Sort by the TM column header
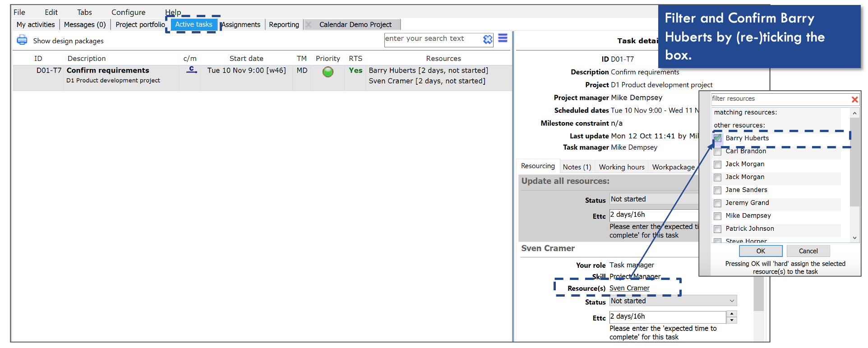The width and height of the screenshot is (868, 348). tap(301, 59)
